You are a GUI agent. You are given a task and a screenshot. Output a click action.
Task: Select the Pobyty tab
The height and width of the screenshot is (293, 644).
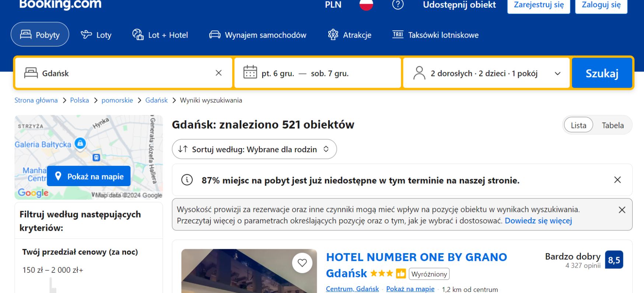(x=40, y=34)
